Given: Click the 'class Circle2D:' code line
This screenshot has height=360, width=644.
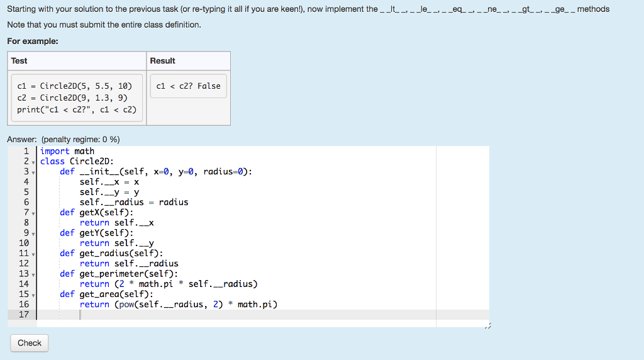Looking at the screenshot, I should pyautogui.click(x=77, y=162).
